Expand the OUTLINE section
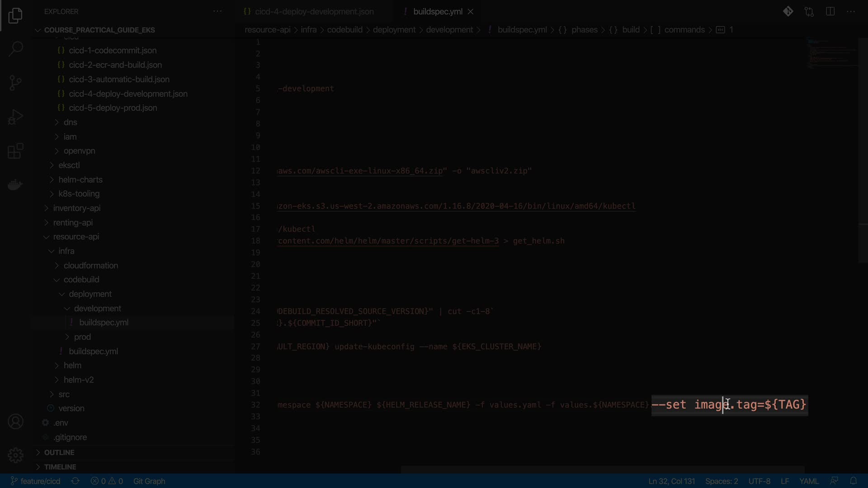The height and width of the screenshot is (488, 868). (59, 452)
